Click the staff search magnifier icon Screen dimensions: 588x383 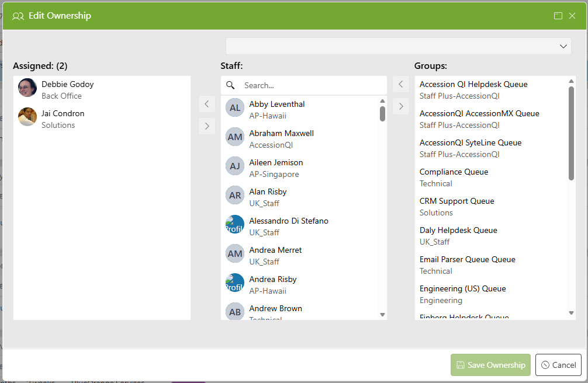[230, 85]
